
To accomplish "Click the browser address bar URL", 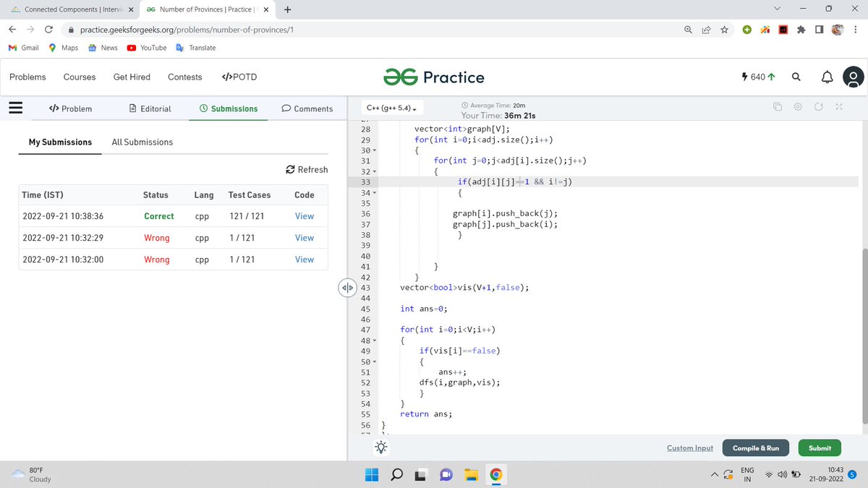I will [187, 30].
